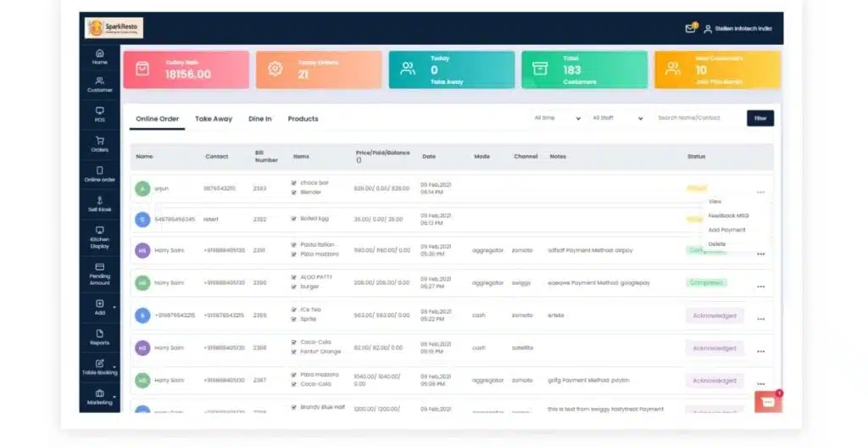
Task: Click Acknowledged status of bill 2388
Action: (715, 349)
